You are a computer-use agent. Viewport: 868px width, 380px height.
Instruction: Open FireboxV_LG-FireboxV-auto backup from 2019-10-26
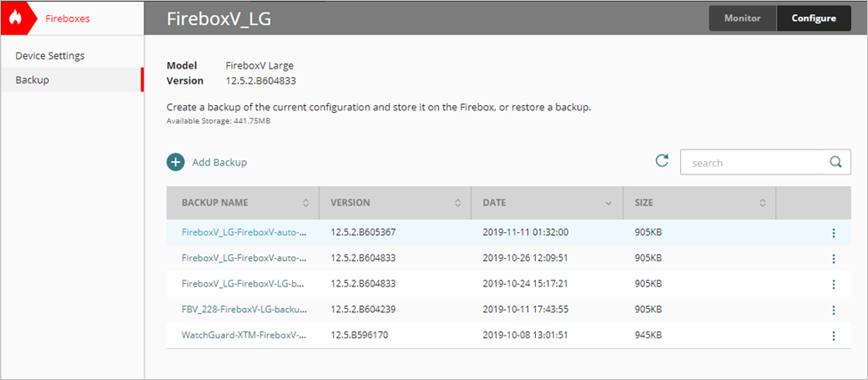click(244, 258)
